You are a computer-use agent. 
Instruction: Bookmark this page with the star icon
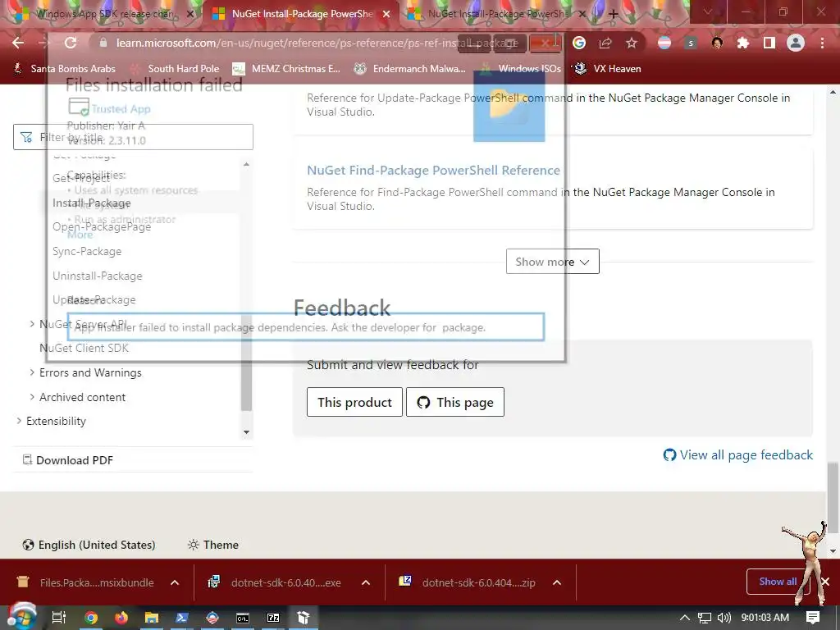click(x=632, y=43)
